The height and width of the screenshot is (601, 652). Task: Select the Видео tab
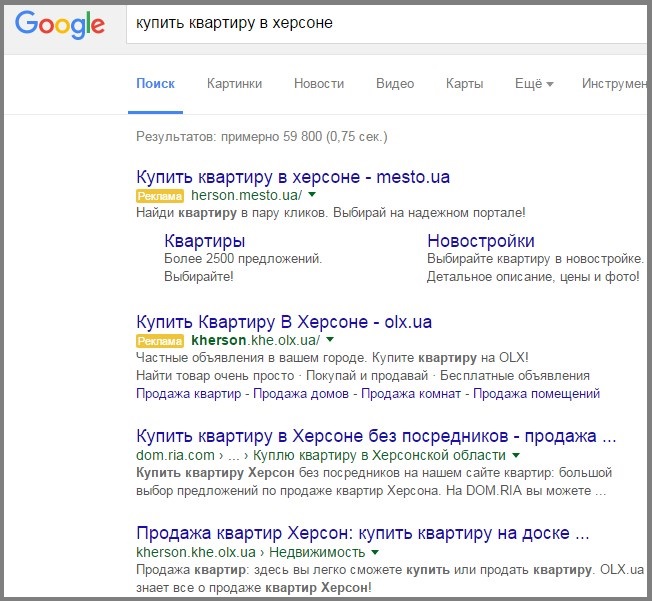click(x=395, y=84)
